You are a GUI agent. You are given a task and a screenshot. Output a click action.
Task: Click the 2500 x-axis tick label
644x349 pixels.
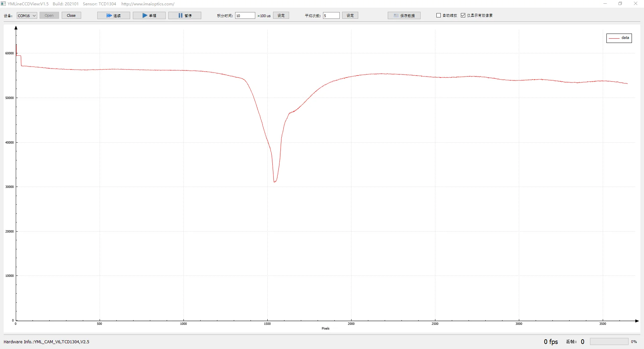pyautogui.click(x=435, y=324)
